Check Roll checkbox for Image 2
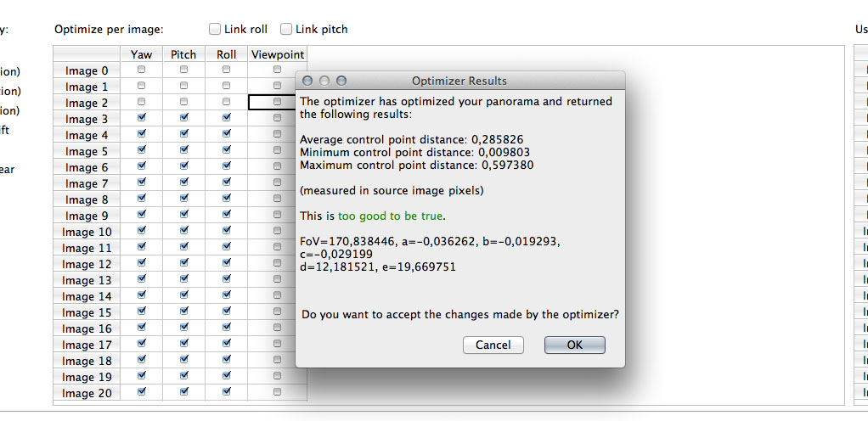Image resolution: width=868 pixels, height=421 pixels. (227, 103)
